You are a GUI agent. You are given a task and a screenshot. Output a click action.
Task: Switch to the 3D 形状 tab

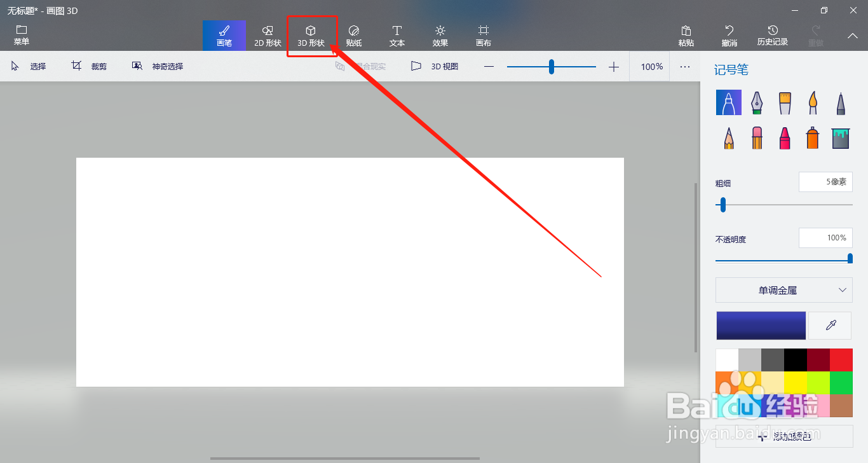311,36
